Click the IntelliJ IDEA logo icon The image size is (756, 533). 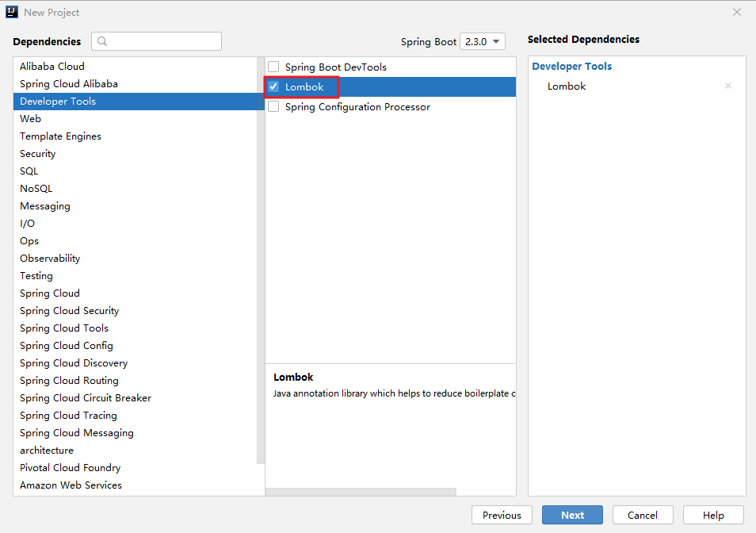[12, 12]
